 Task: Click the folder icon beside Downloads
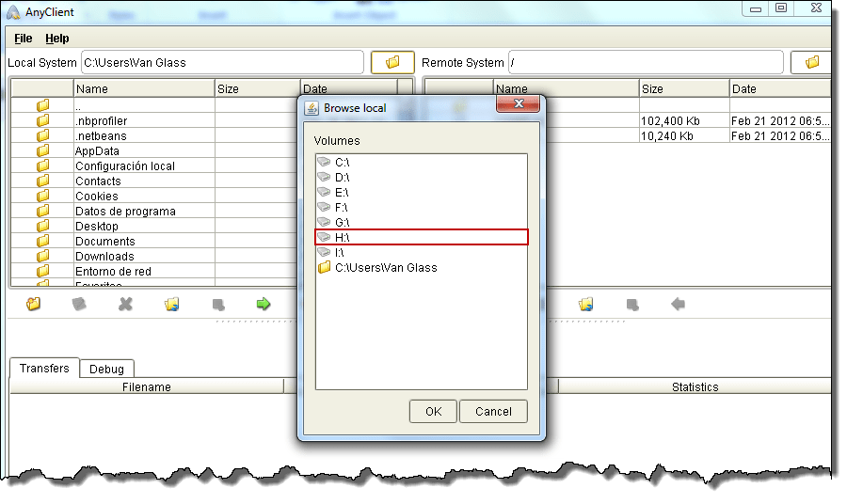pyautogui.click(x=42, y=256)
